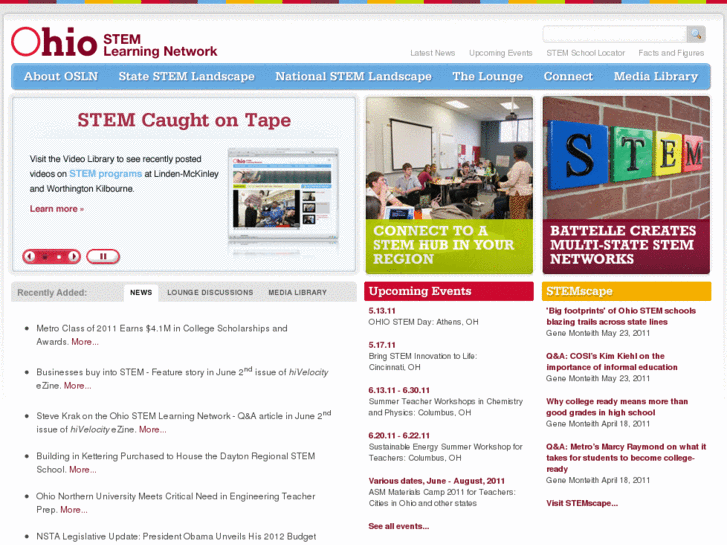Click More link for Businesses buy into STEM
Image resolution: width=727 pixels, height=545 pixels.
pyautogui.click(x=77, y=386)
